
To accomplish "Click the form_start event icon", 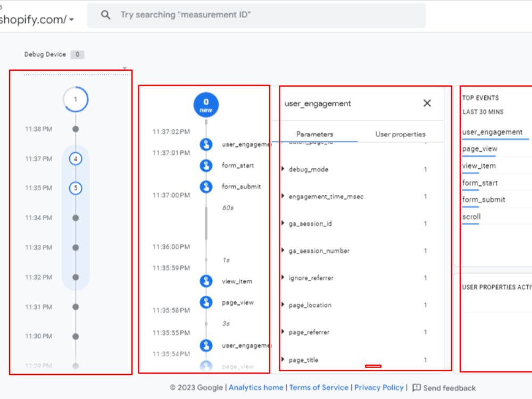I will click(x=206, y=165).
